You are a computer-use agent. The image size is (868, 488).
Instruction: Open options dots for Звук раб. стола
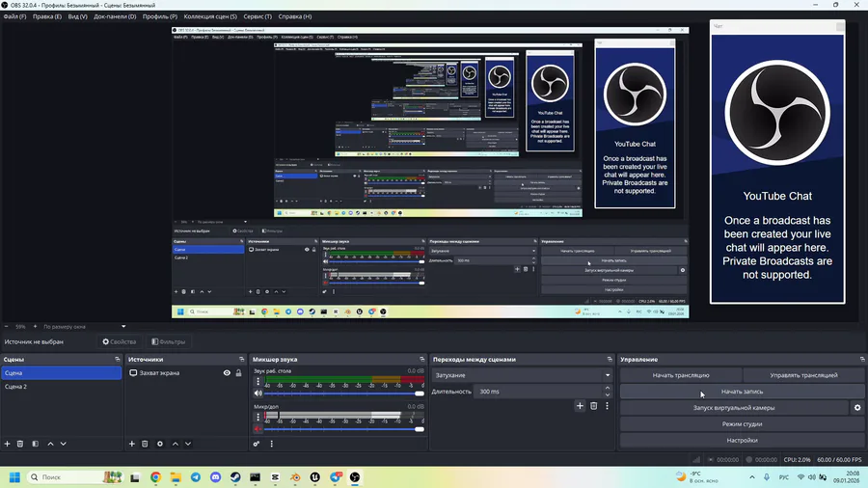tap(258, 381)
